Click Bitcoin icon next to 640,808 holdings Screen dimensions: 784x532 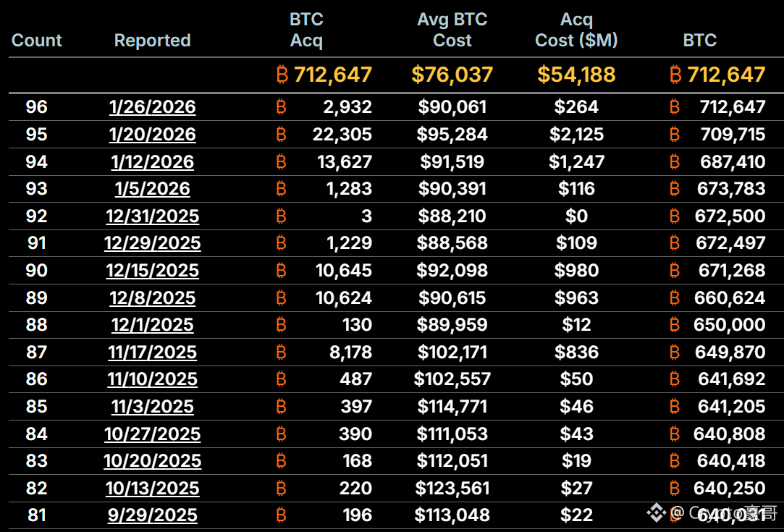click(675, 434)
